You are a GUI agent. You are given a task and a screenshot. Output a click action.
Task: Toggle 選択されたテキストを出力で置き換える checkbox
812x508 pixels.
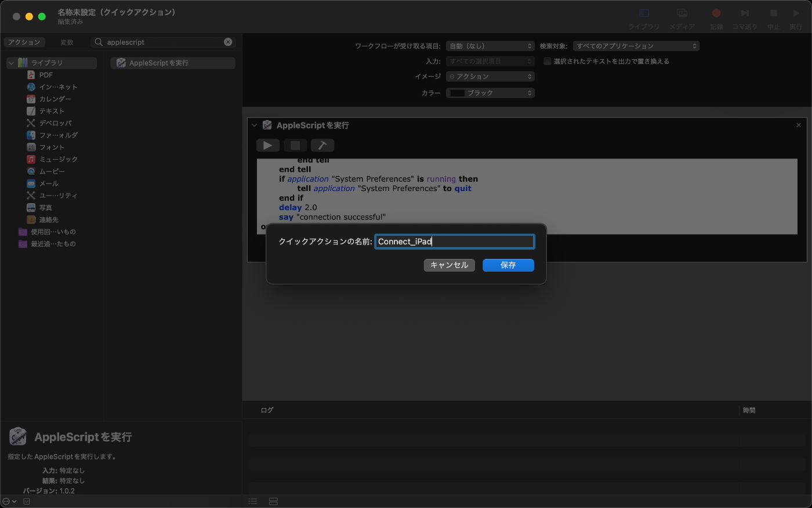click(547, 61)
